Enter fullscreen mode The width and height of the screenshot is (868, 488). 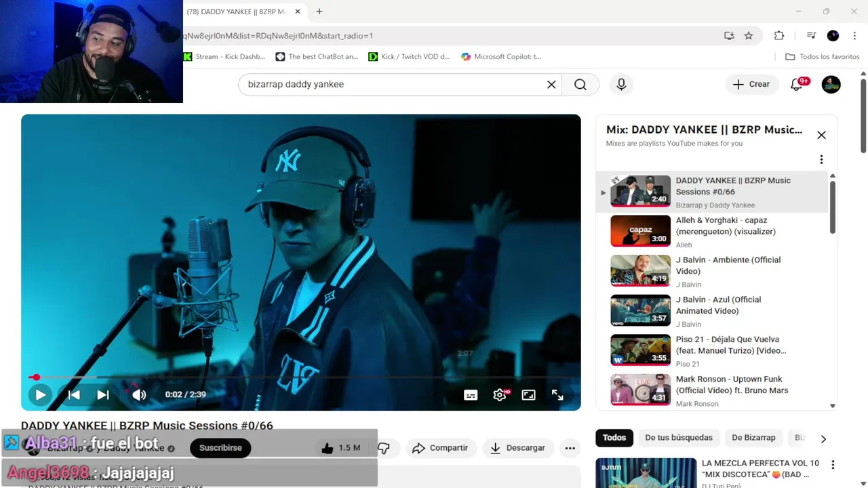pyautogui.click(x=557, y=395)
